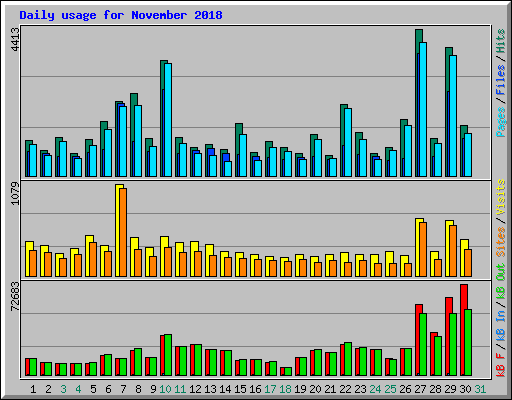Click day 12 label on x-axis
The width and height of the screenshot is (512, 400).
(195, 389)
